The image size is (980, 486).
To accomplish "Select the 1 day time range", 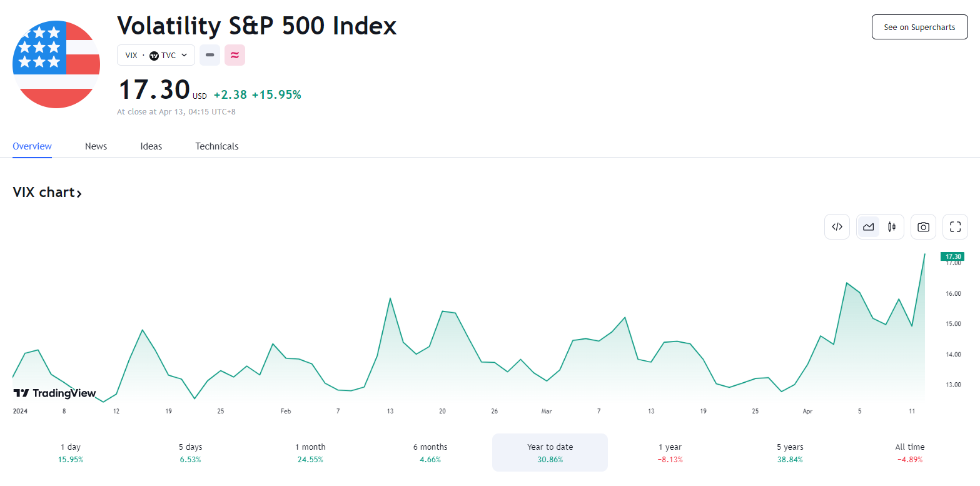I will click(x=71, y=452).
